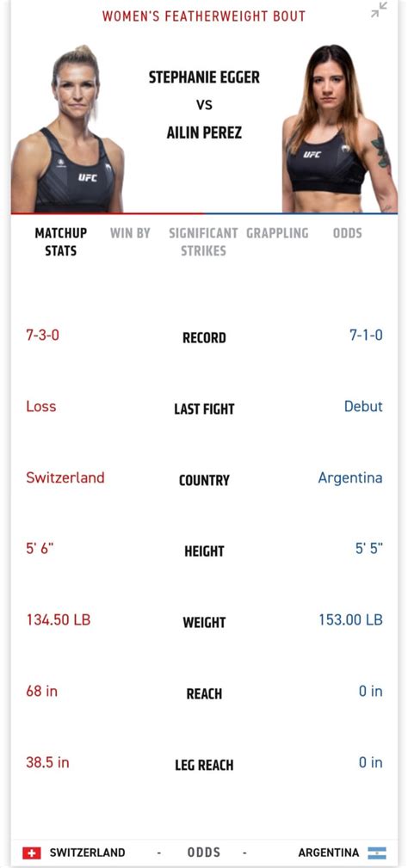Click SWITZERLAND text in the bottom bar
408x868 pixels.
(x=88, y=853)
